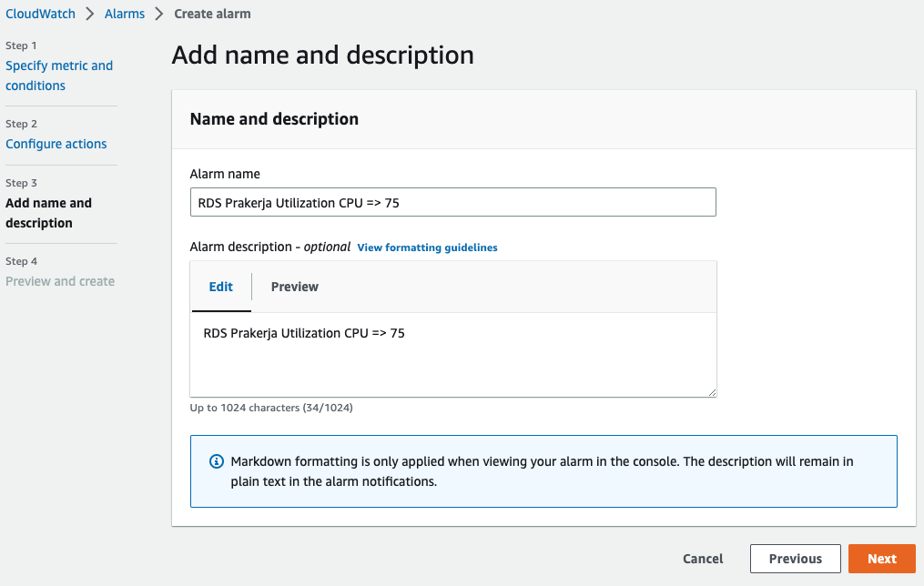Switch to the Preview tab
Screen dimensions: 924x586
295,287
